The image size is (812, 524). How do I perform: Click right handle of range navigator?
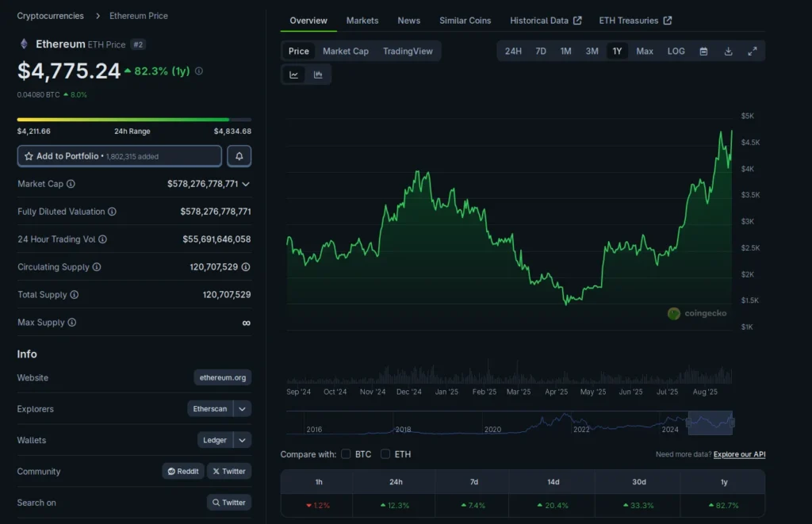732,423
